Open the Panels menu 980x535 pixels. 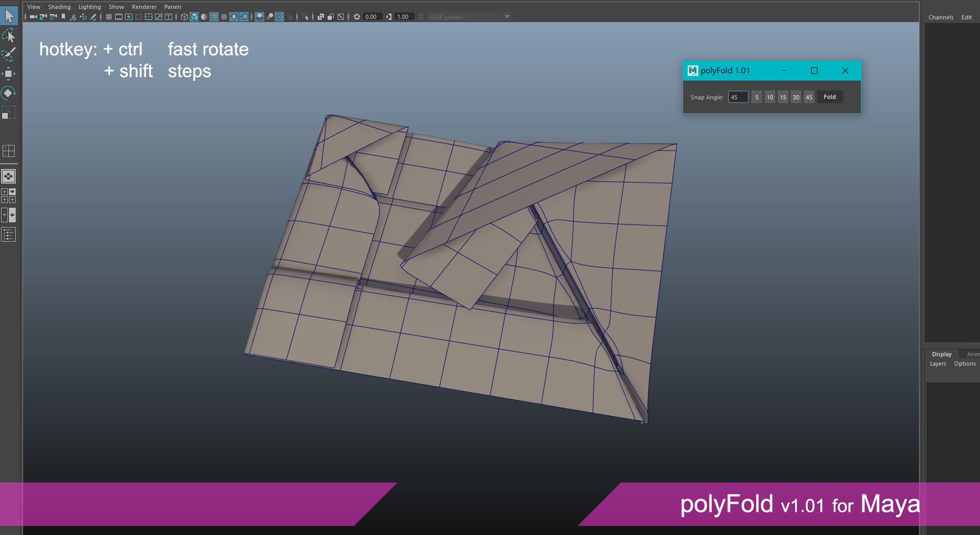173,7
